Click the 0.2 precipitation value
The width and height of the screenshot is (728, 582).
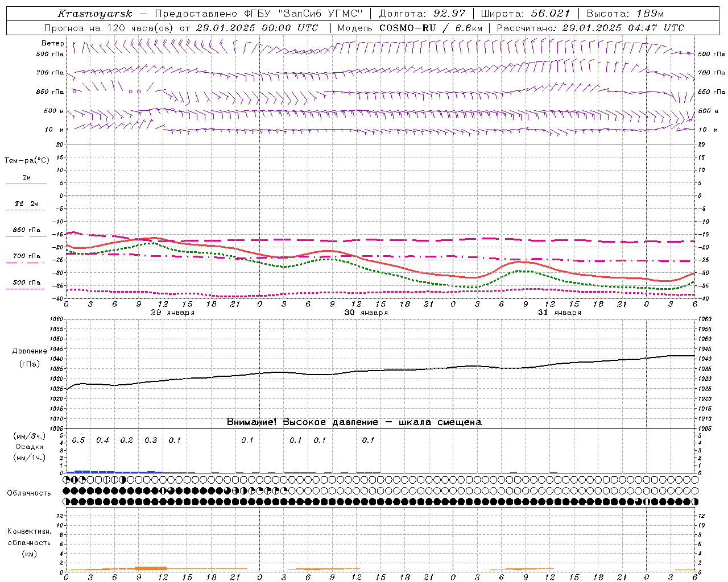click(126, 440)
